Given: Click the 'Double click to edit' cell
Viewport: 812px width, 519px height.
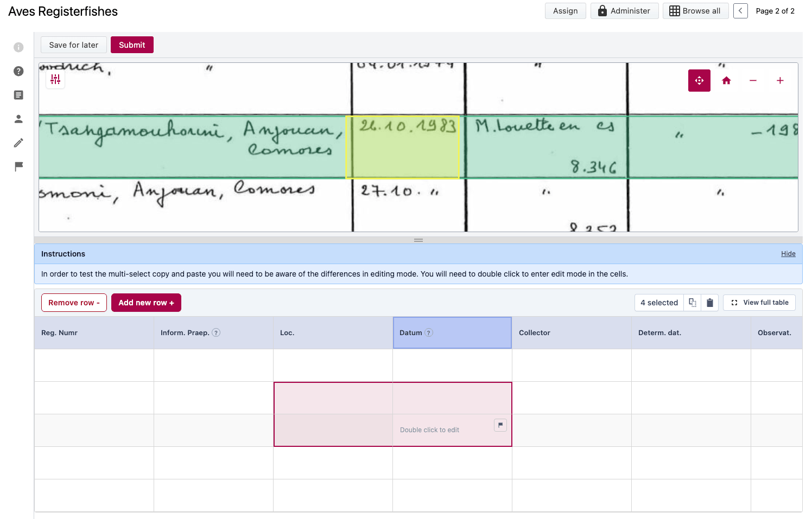Looking at the screenshot, I should click(452, 430).
